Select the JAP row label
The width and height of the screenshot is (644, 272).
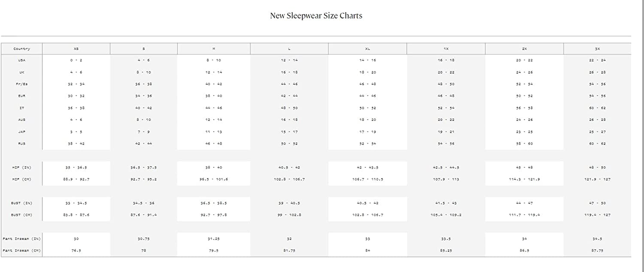pyautogui.click(x=21, y=132)
